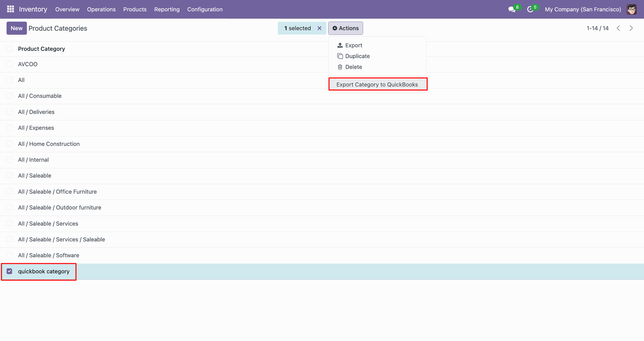Image resolution: width=644 pixels, height=341 pixels.
Task: Collapse the Actions dropdown button
Action: (345, 28)
